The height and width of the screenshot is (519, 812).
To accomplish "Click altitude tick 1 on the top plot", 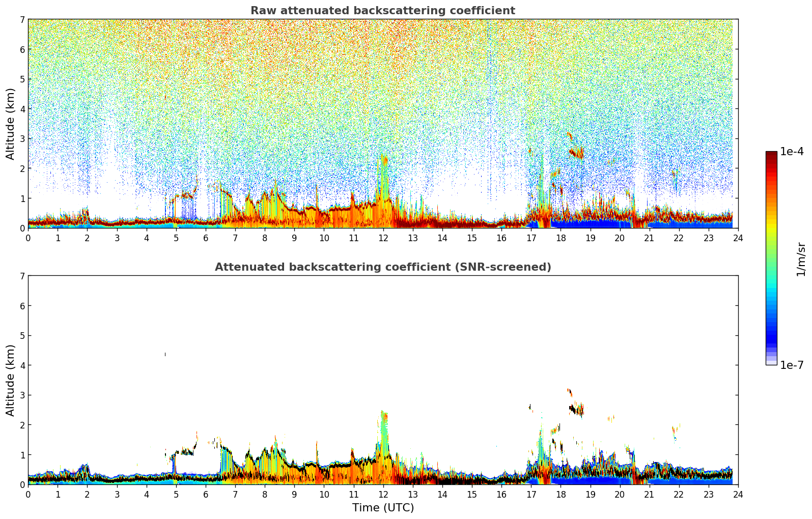I will 22,198.
